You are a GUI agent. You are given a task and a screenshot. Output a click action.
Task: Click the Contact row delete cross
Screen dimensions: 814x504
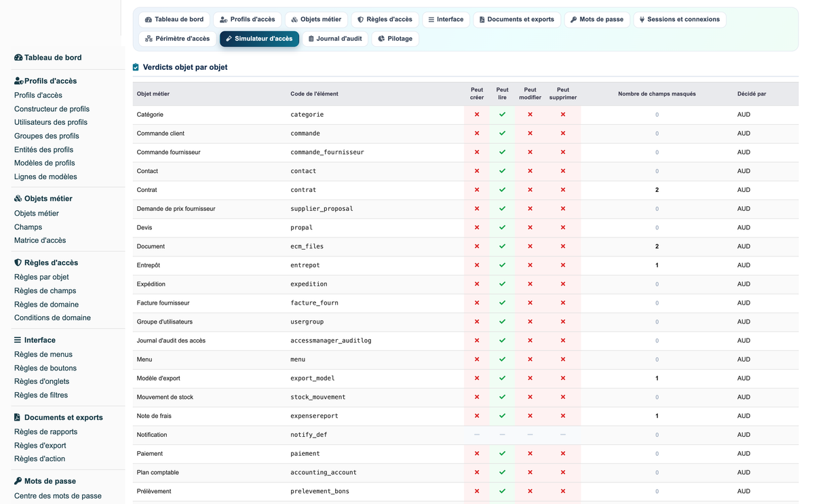click(563, 171)
